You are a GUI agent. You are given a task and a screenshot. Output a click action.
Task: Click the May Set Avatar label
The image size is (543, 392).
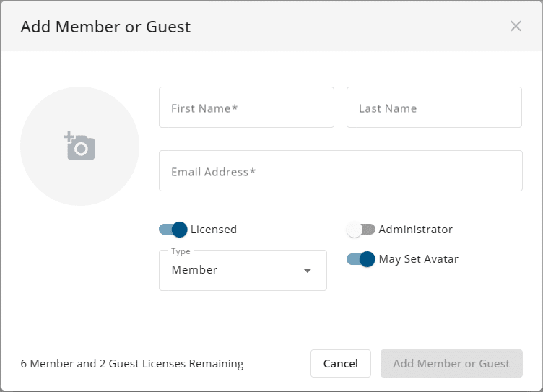[419, 259]
